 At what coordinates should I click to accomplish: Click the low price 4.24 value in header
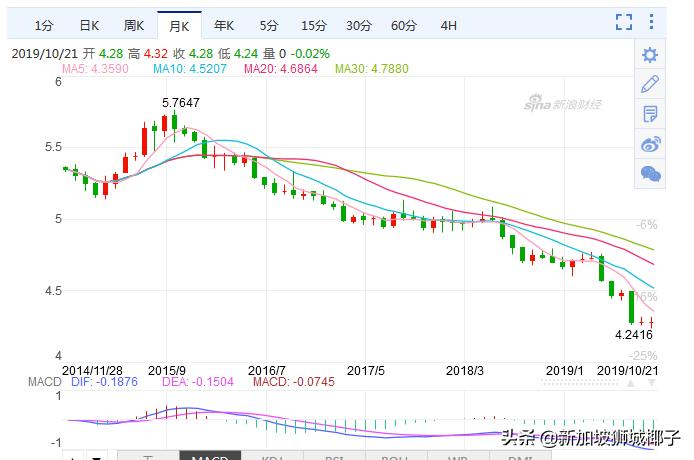246,54
